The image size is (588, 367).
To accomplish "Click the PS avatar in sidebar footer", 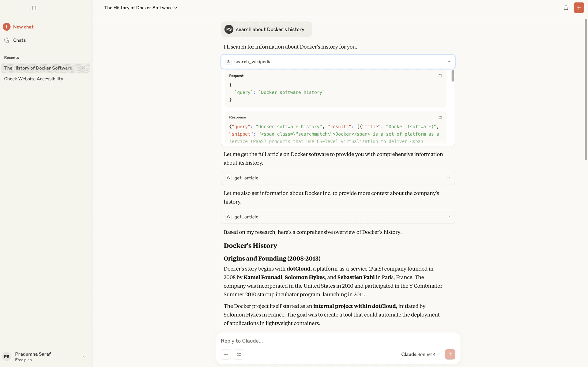I will (7, 357).
